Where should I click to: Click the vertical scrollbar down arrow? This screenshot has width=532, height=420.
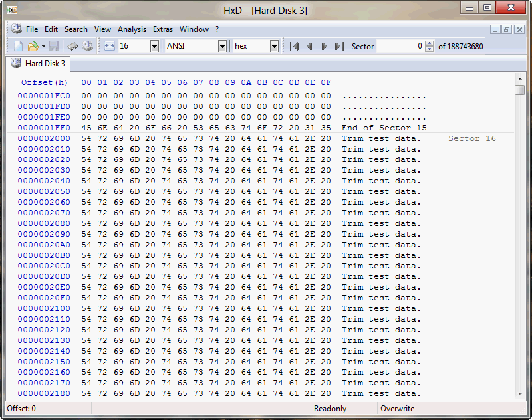520,393
